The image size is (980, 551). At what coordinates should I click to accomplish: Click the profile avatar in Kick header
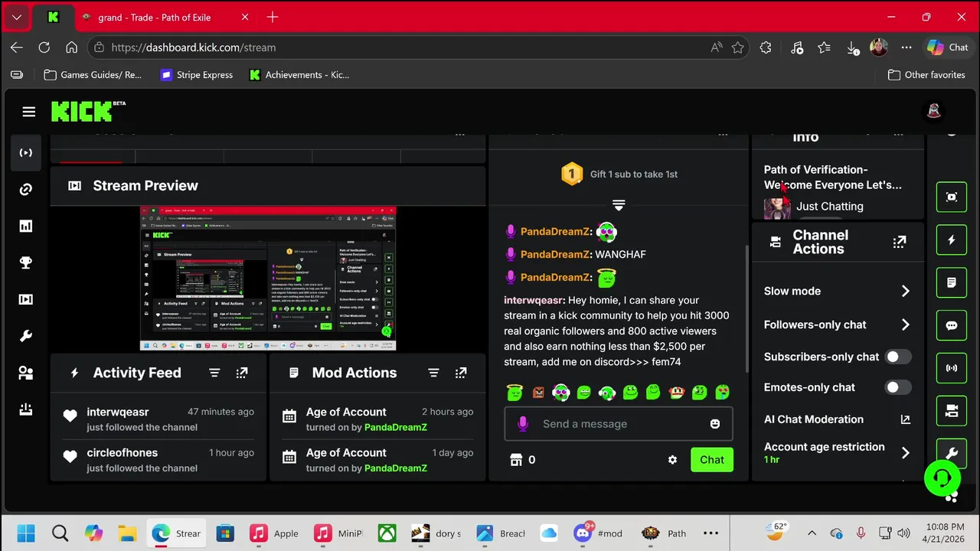[934, 112]
